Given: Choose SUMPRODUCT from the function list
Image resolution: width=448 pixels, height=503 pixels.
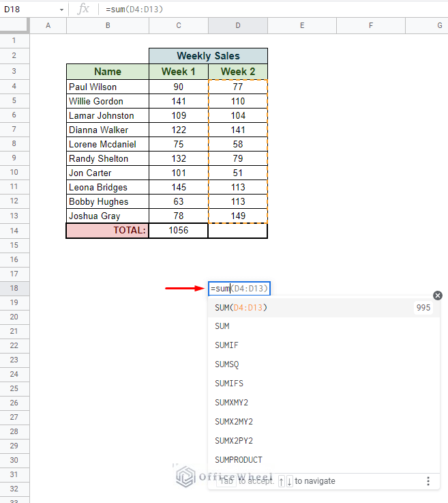Looking at the screenshot, I should tap(324, 460).
